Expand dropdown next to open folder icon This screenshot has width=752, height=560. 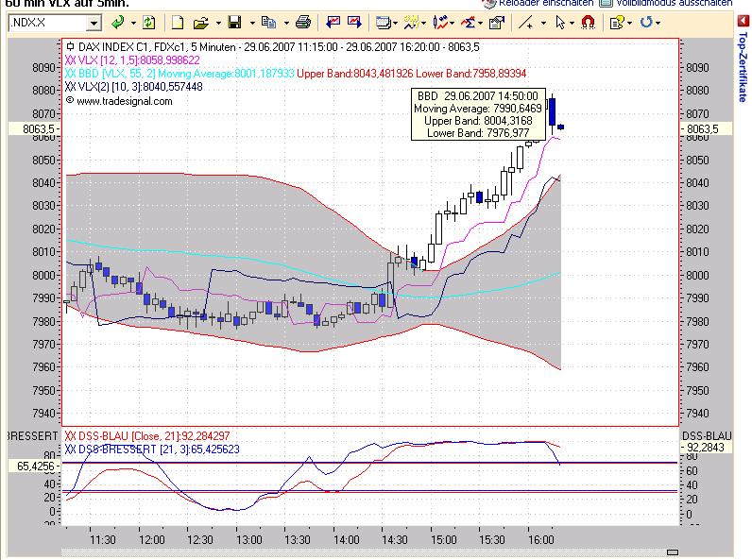point(218,23)
